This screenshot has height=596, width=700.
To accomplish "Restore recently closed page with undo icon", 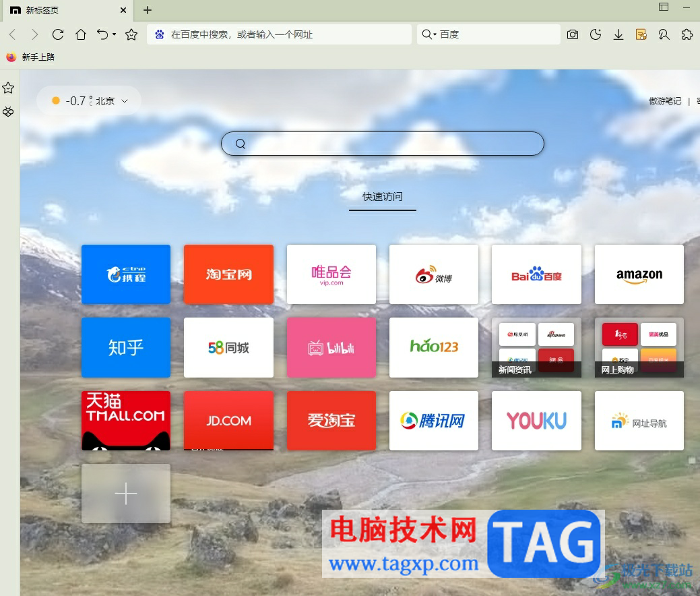I will pyautogui.click(x=102, y=34).
